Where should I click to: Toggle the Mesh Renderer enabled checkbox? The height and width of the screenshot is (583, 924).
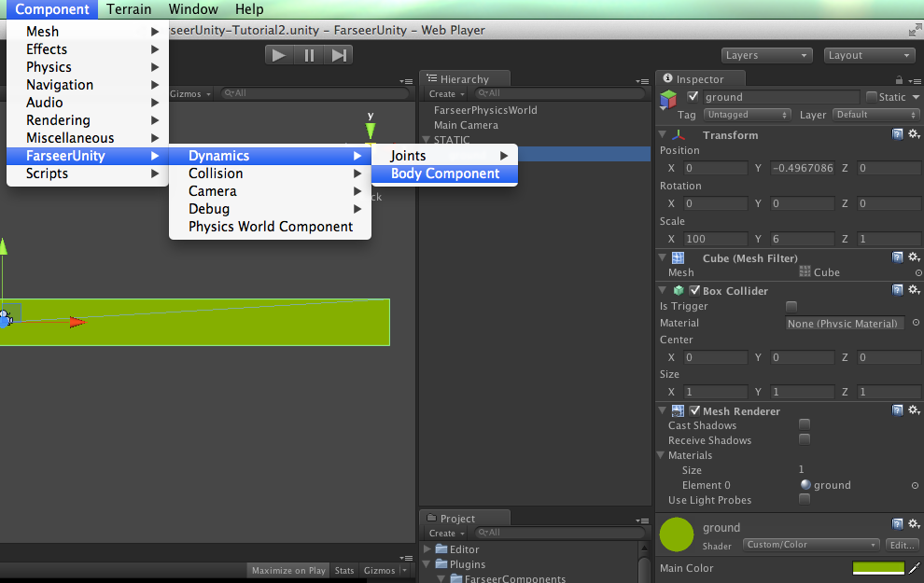(x=694, y=411)
